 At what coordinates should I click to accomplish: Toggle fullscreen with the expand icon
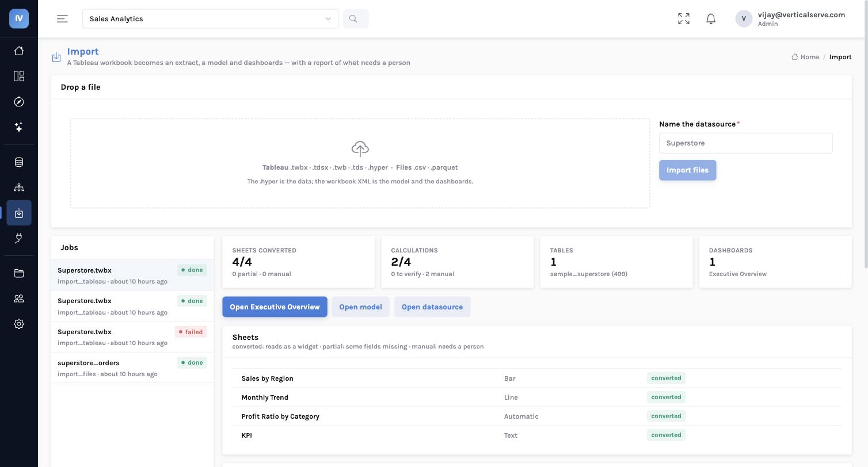pyautogui.click(x=684, y=19)
